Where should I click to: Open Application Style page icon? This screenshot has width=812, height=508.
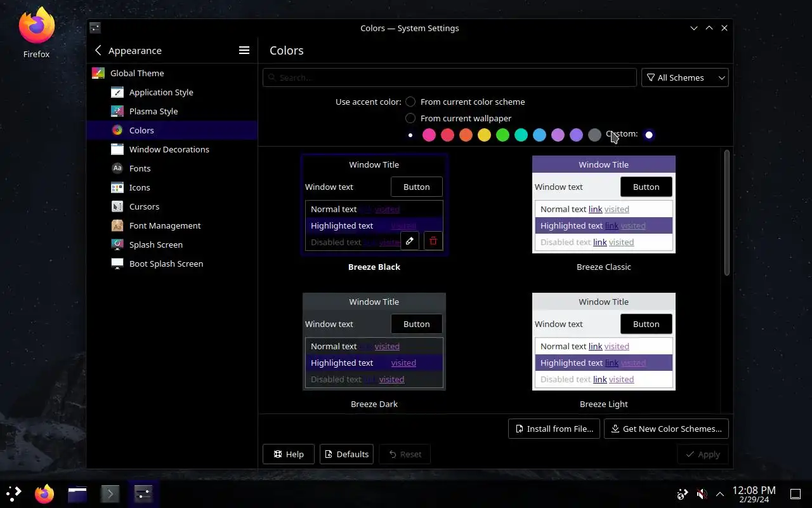[117, 92]
